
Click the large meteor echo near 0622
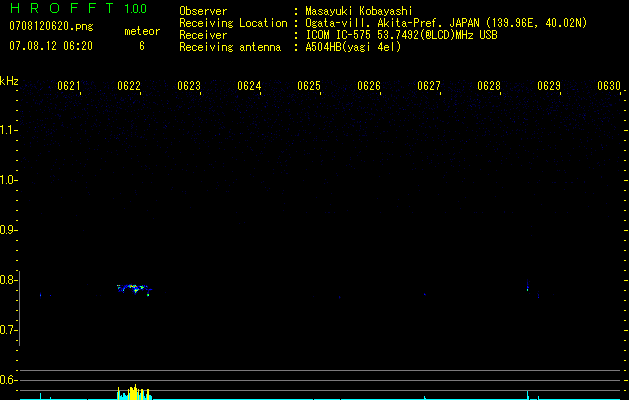tap(134, 289)
